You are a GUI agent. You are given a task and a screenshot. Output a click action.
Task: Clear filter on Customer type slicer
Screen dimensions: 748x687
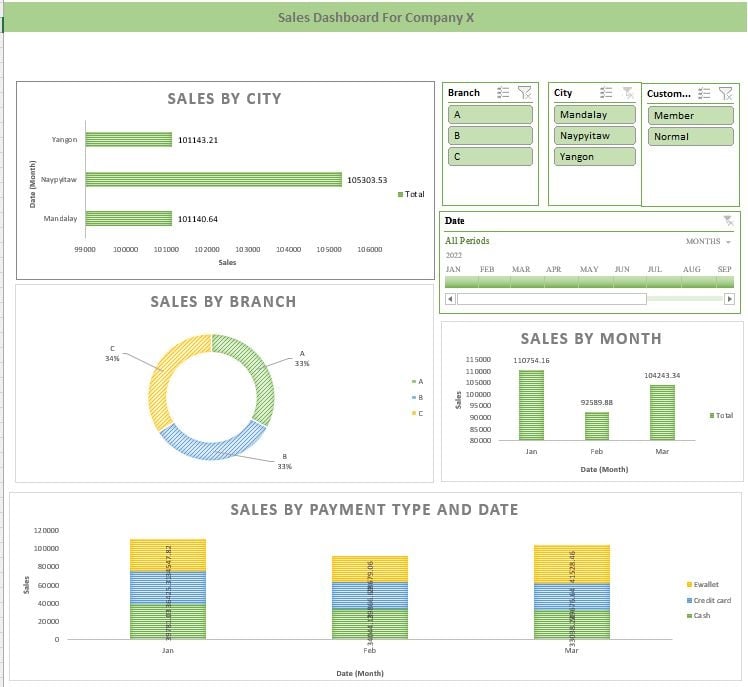pyautogui.click(x=726, y=93)
